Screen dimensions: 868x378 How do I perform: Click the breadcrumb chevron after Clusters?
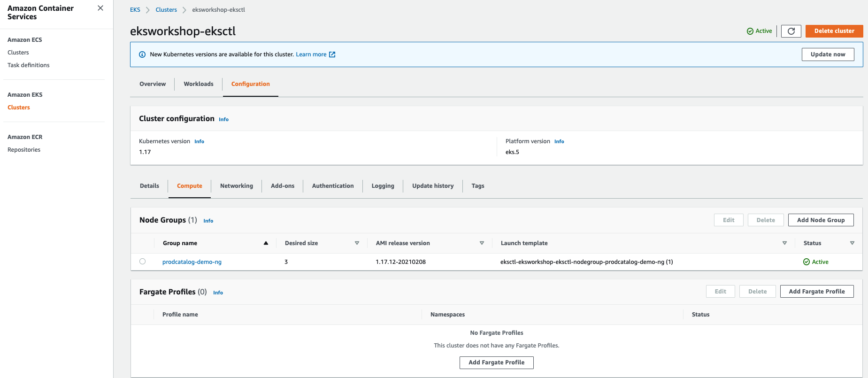click(184, 10)
